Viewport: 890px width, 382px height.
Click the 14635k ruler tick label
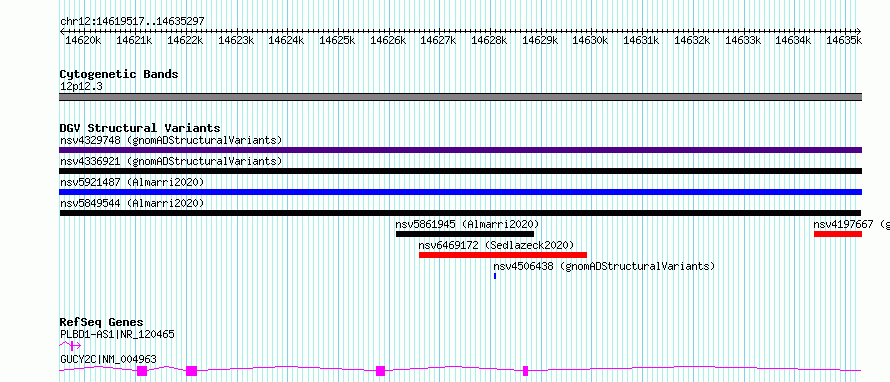844,40
